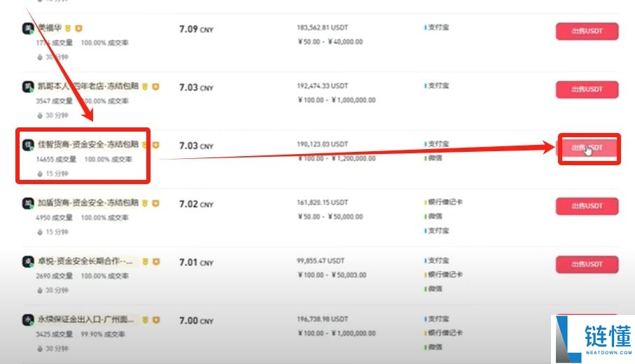Click the yellow verified badge beside 加盾货商
This screenshot has width=635, height=364.
144,203
